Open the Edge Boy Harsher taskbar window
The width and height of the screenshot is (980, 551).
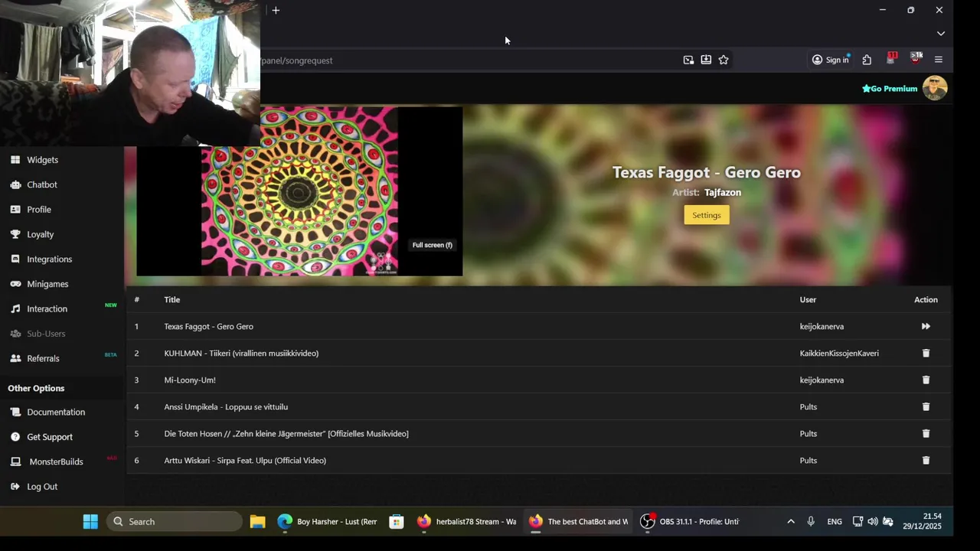[x=328, y=522]
